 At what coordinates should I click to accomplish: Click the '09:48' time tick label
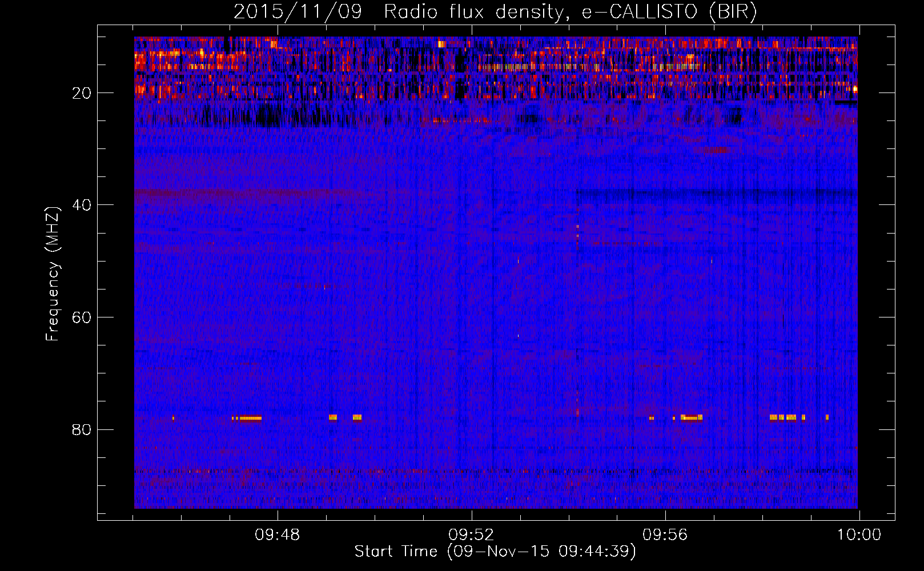tap(277, 535)
